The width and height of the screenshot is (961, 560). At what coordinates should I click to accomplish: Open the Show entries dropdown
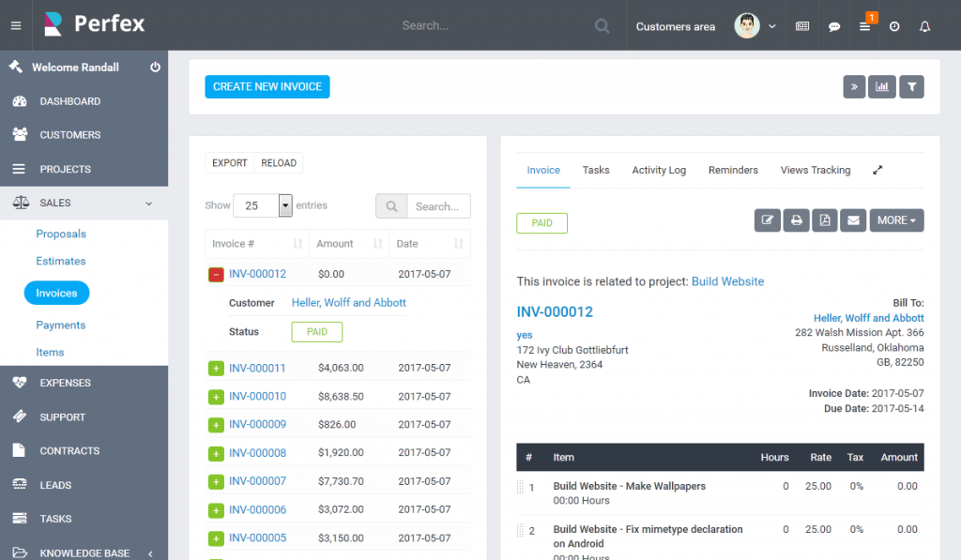[x=263, y=205]
